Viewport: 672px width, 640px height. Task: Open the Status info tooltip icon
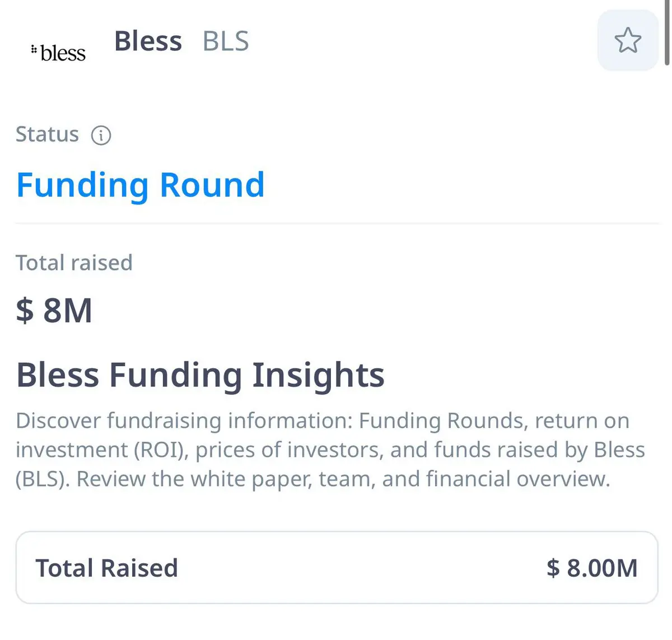[101, 135]
